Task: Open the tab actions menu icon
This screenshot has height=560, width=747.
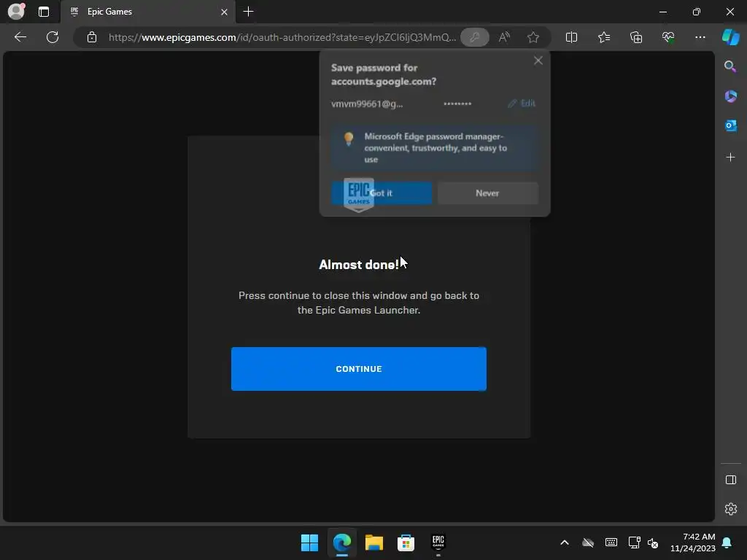Action: [x=44, y=12]
